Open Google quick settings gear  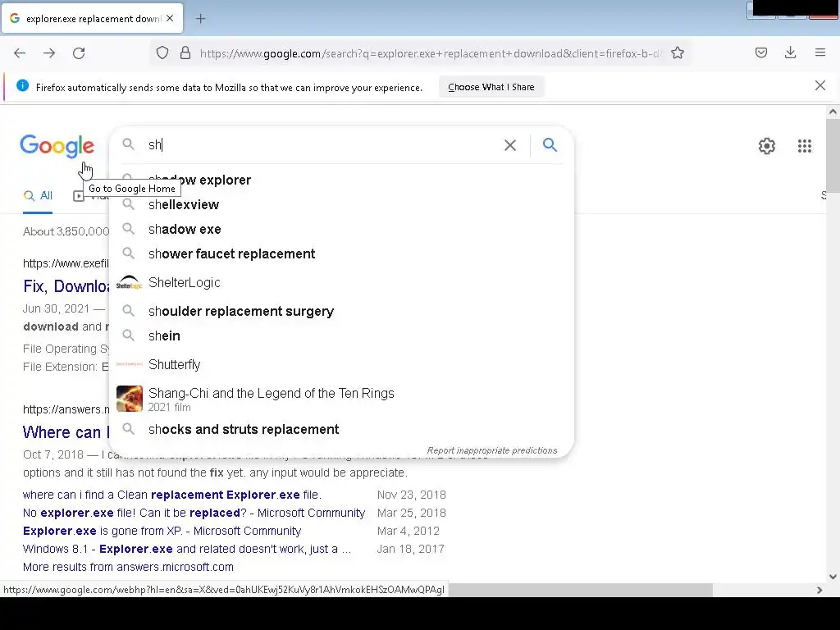(767, 146)
